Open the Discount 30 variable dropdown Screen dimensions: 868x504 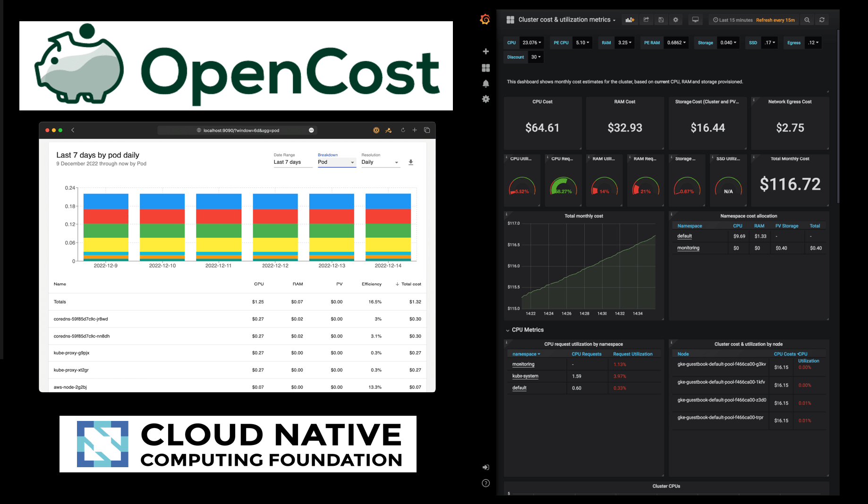point(536,57)
